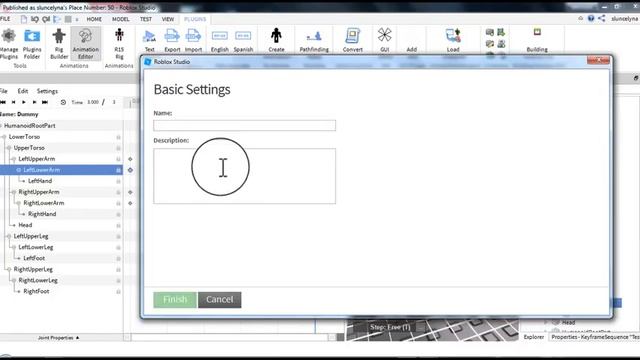Step back one frame in animation editor

coord(13,102)
